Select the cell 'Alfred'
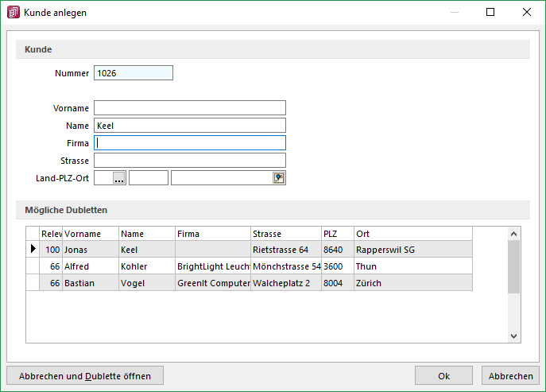Screen dimensions: 546x392 91,266
